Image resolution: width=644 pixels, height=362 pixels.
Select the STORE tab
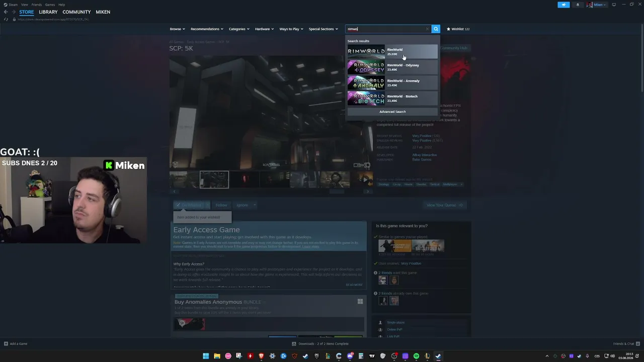pos(27,12)
